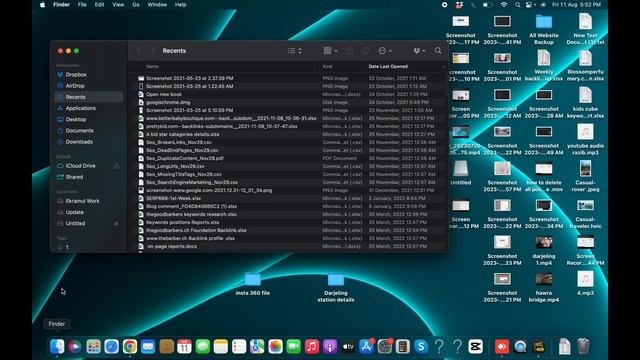Go to Desktop in Finder sidebar
The image size is (640, 360).
(x=76, y=119)
